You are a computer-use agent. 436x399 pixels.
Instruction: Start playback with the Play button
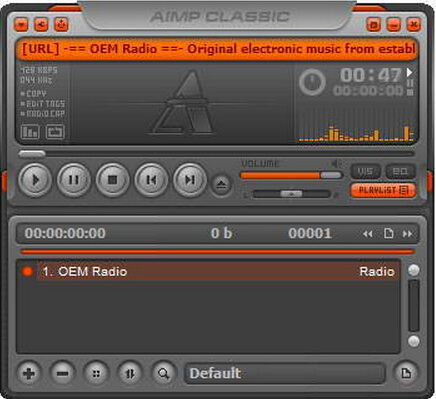point(35,180)
